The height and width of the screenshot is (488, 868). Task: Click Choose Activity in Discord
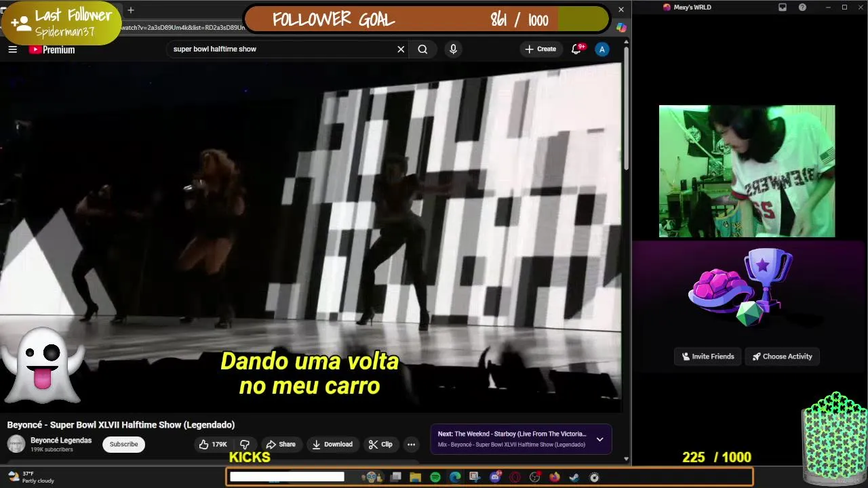(x=782, y=357)
